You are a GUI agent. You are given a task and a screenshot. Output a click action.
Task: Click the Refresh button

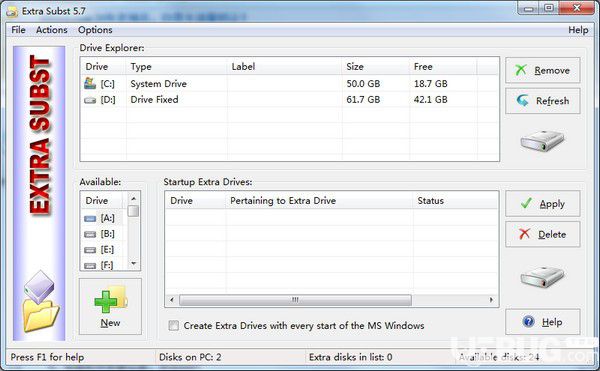543,101
